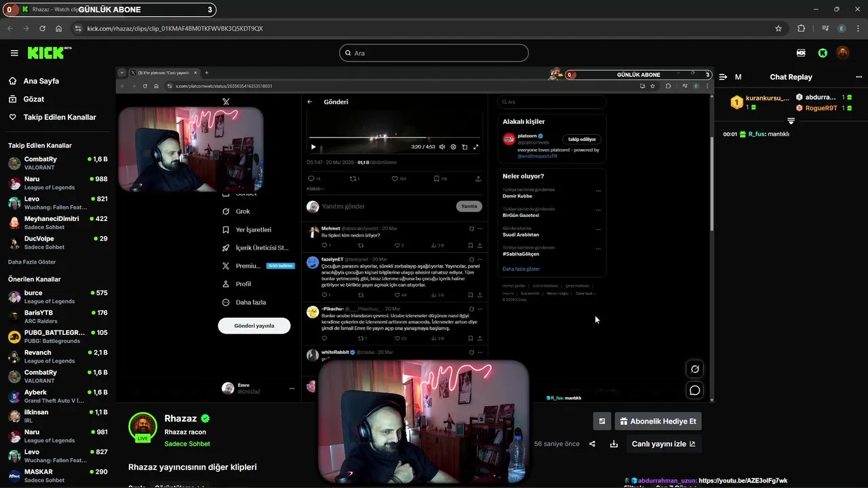Open PUBG_BATTLEGR... recommended channel
The height and width of the screenshot is (488, 868).
(58, 336)
